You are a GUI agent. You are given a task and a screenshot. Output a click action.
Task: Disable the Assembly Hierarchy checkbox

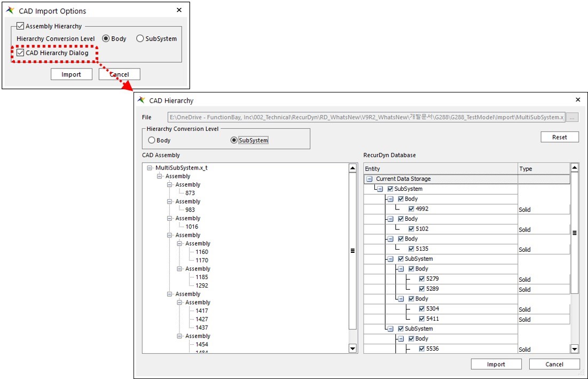pyautogui.click(x=20, y=26)
